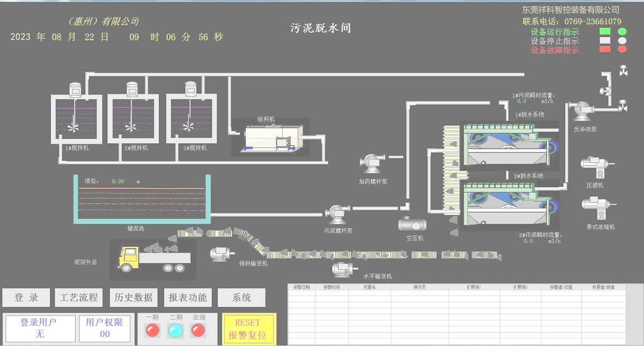This screenshot has width=644, height=346.
Task: Click the yellow sludge transport truck
Action: click(153, 258)
